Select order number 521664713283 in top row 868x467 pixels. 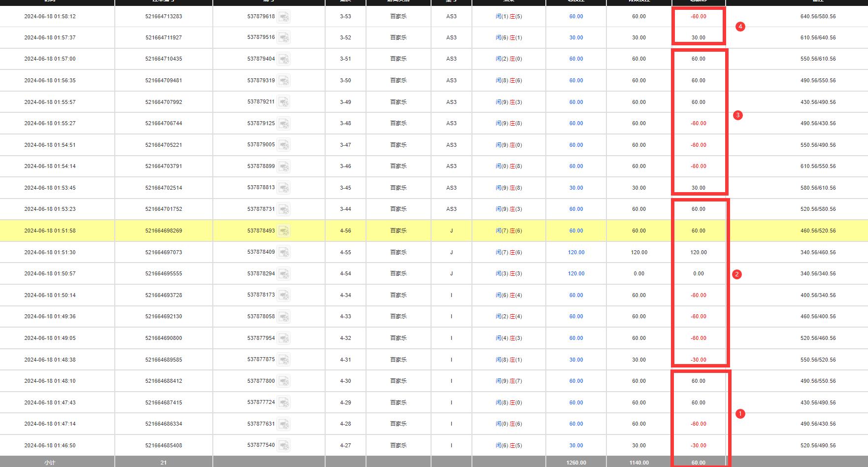164,16
